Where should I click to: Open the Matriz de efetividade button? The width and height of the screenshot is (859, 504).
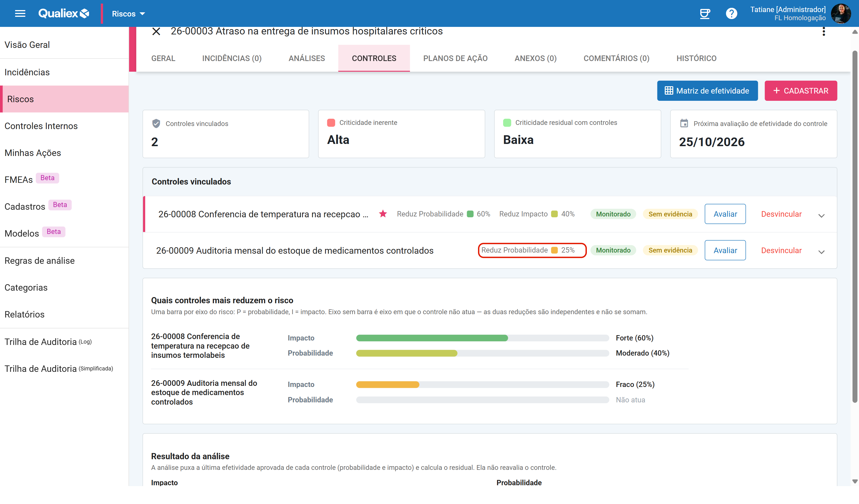click(707, 91)
